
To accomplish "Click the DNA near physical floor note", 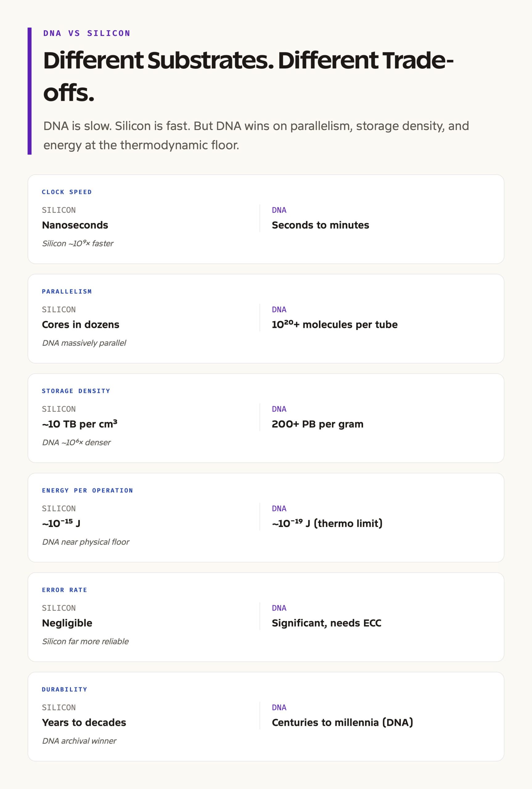I will click(x=85, y=542).
